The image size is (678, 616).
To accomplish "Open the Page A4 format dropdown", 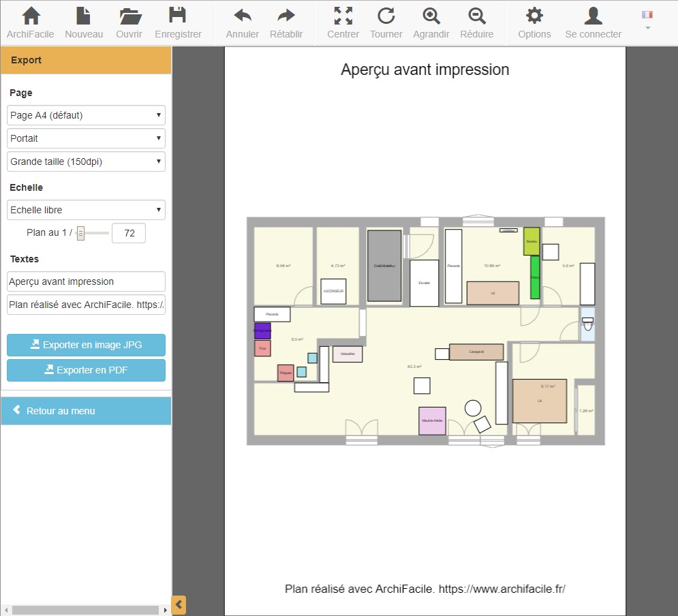I will [86, 115].
